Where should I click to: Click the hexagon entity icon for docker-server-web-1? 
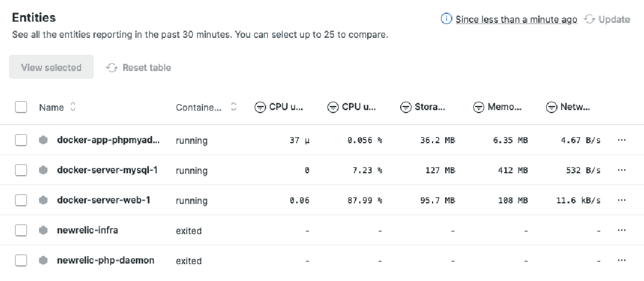click(43, 200)
